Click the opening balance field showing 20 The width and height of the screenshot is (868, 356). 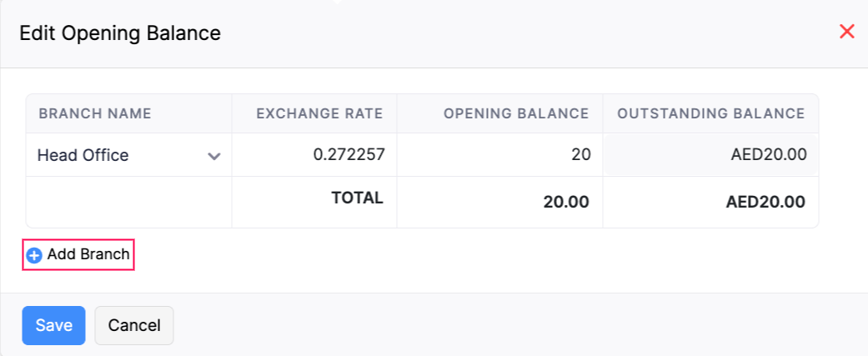point(499,155)
